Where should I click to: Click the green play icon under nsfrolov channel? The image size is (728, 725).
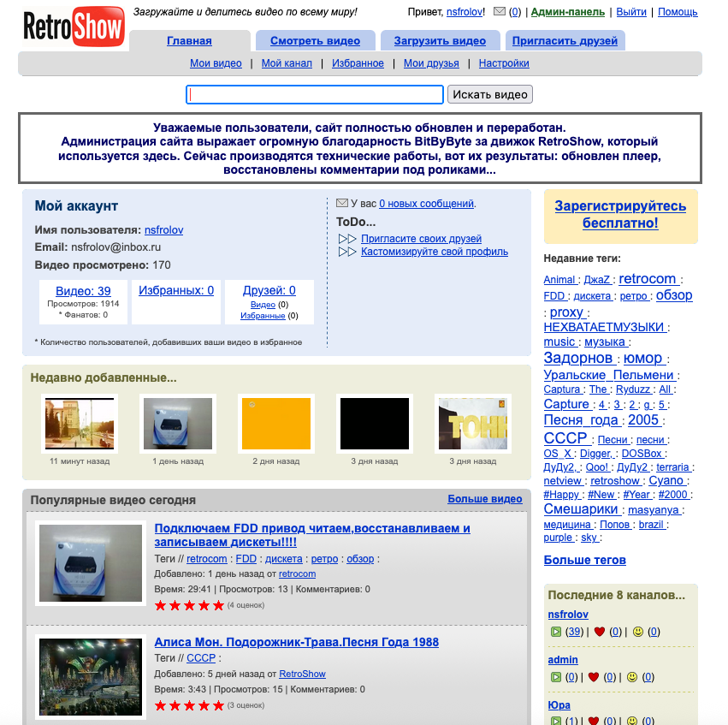(556, 632)
